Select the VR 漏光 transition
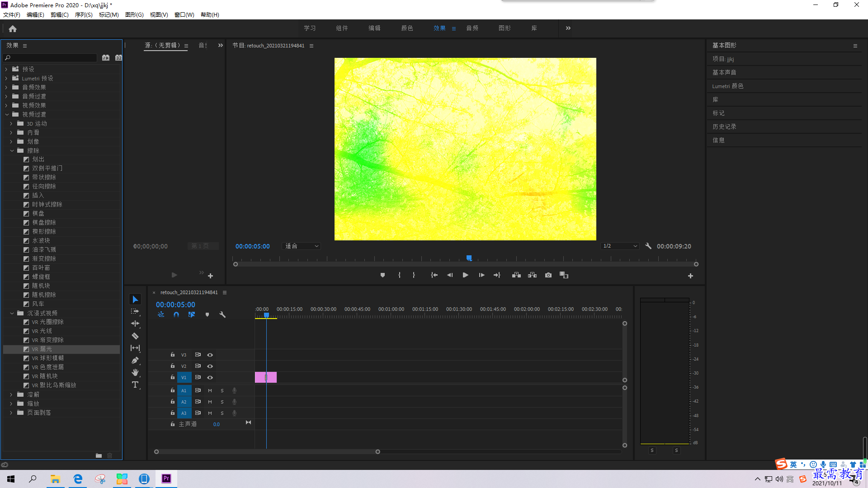Image resolution: width=868 pixels, height=488 pixels. pos(61,349)
